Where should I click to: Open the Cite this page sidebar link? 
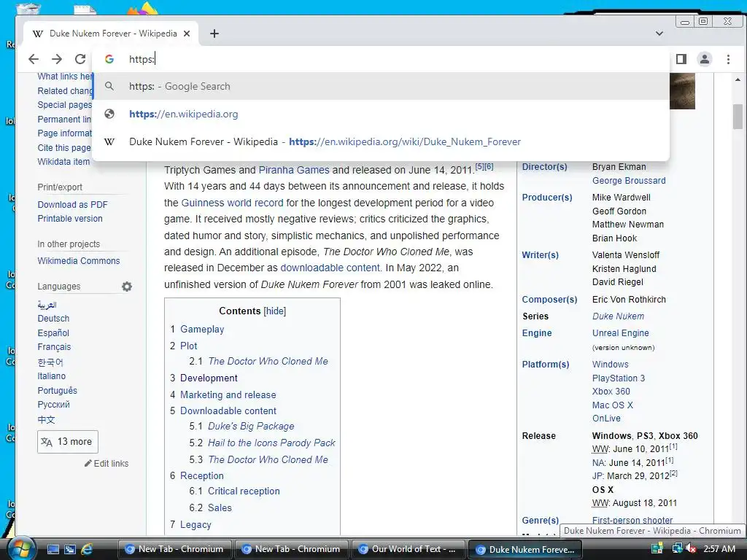[x=64, y=147]
